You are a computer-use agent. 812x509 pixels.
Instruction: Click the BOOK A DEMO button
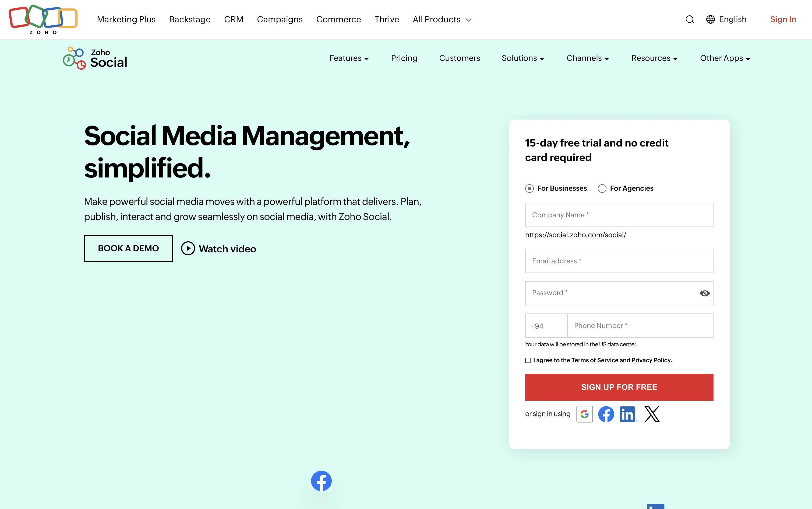[128, 248]
